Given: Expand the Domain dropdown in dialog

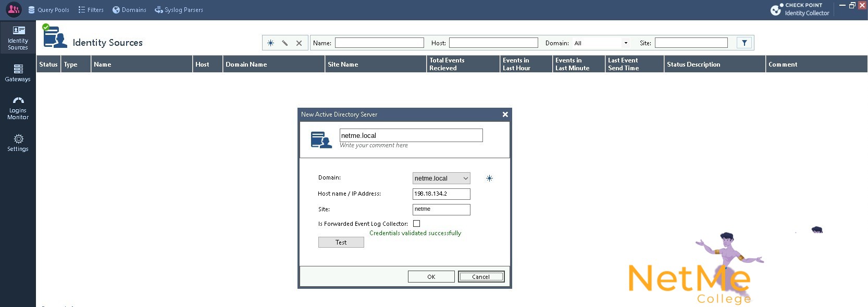Looking at the screenshot, I should 441,178.
